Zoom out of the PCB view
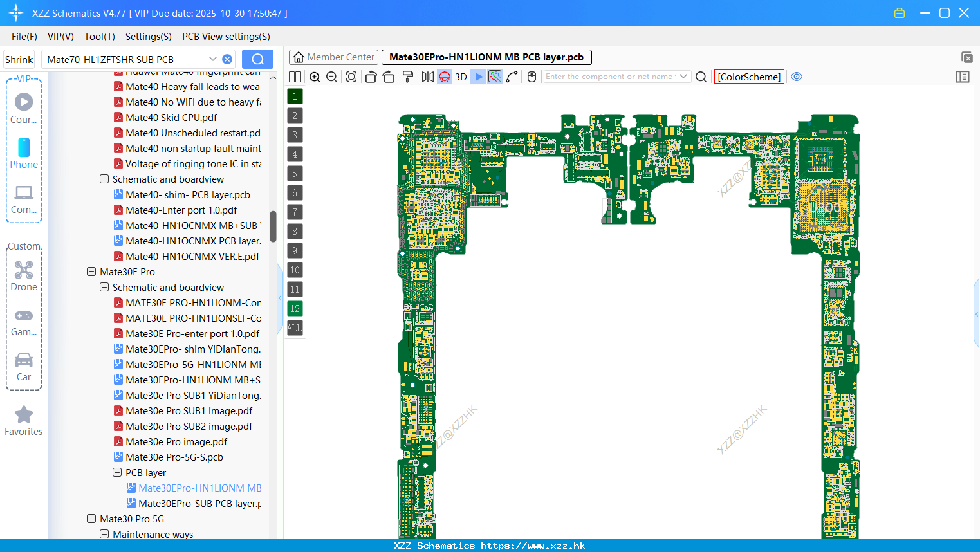980x552 pixels. click(x=331, y=77)
